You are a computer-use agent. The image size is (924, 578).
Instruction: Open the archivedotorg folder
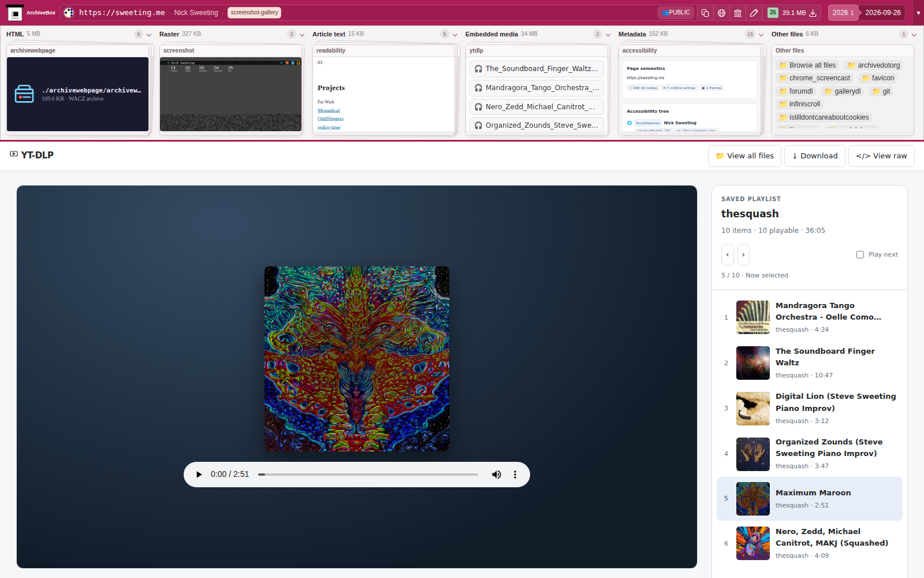tap(874, 65)
